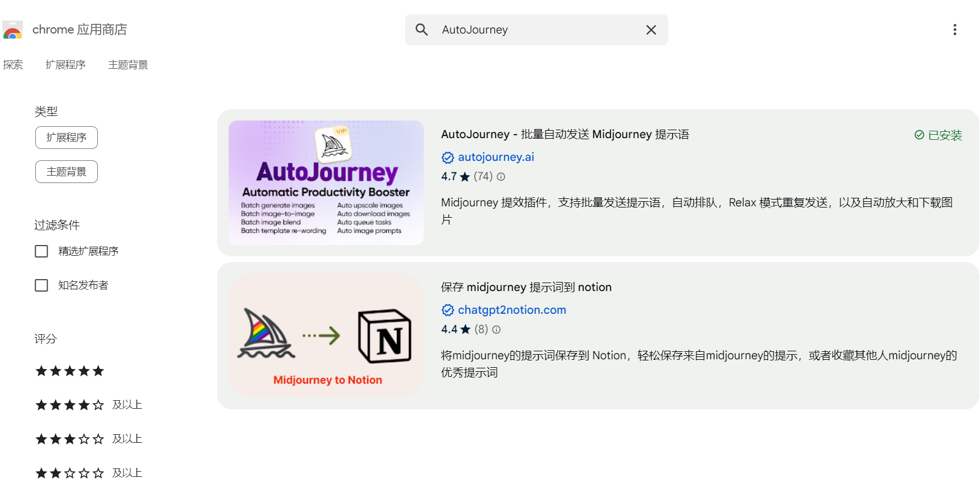This screenshot has height=490, width=980.
Task: Open AutoJourney extension title link
Action: click(565, 134)
